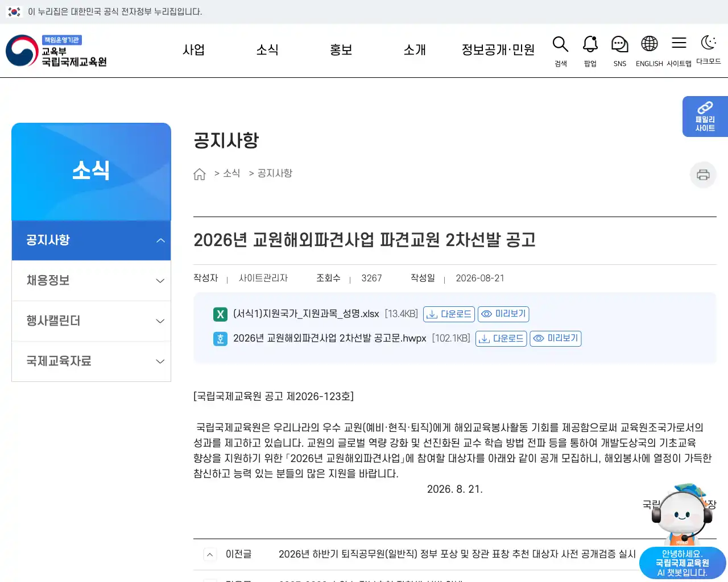The height and width of the screenshot is (582, 728).
Task: Switch to the ENGLISH globe icon
Action: pos(650,51)
